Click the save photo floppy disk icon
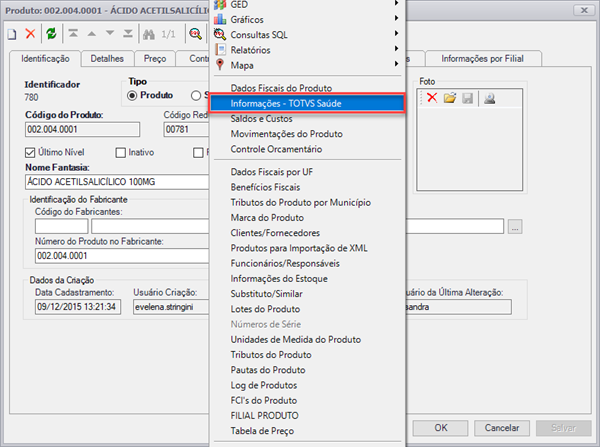Image resolution: width=600 pixels, height=447 pixels. (468, 98)
